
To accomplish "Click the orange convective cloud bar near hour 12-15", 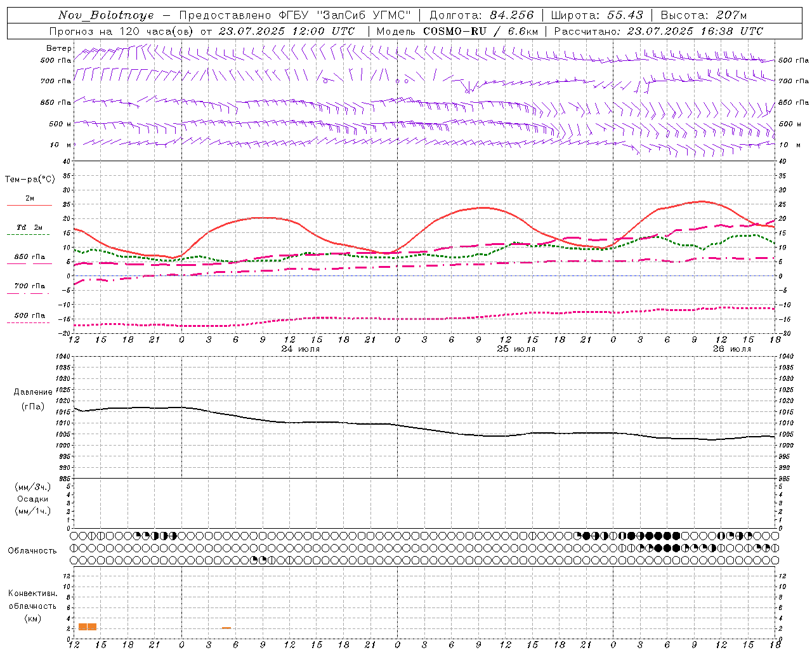I will click(x=88, y=627).
